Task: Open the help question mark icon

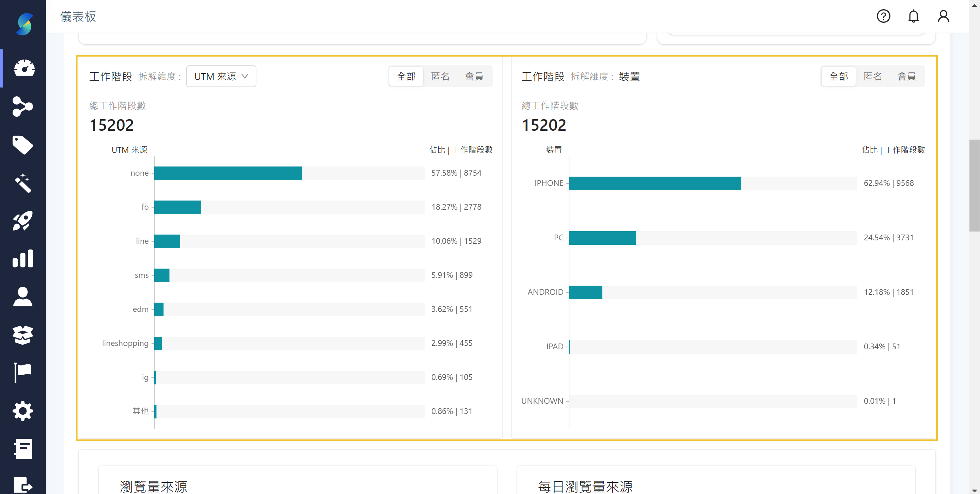Action: [883, 16]
